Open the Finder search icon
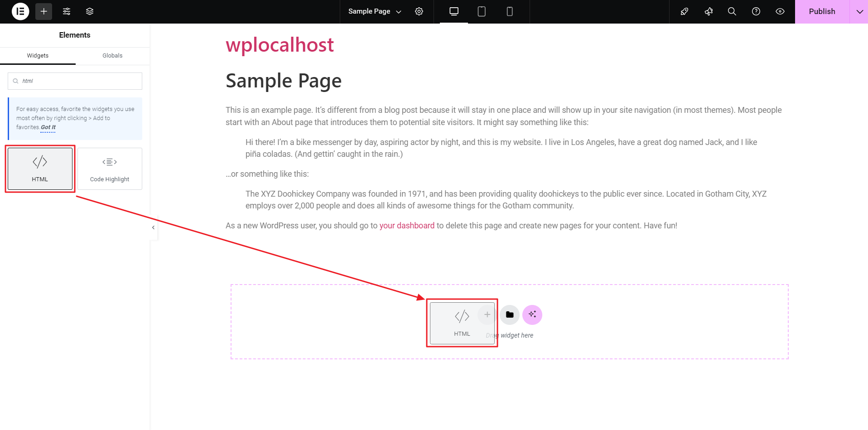This screenshot has width=868, height=430. [x=732, y=11]
